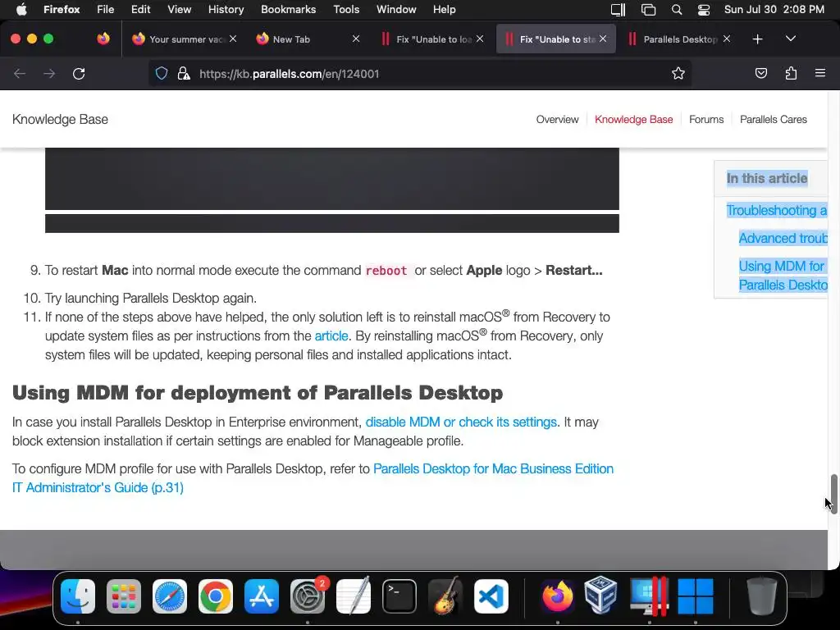
Task: Open the Help menu
Action: pos(444,9)
